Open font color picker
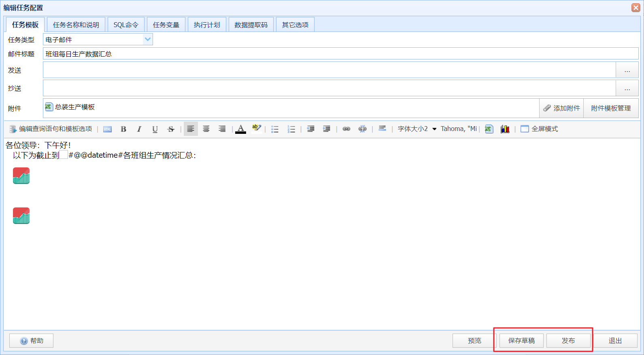The height and width of the screenshot is (355, 644). coord(240,129)
